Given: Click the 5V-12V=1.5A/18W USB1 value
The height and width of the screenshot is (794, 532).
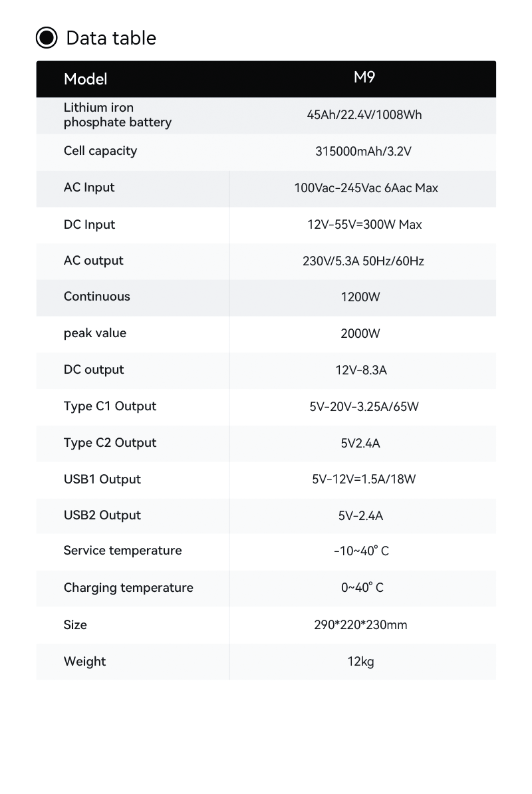Looking at the screenshot, I should tap(364, 479).
